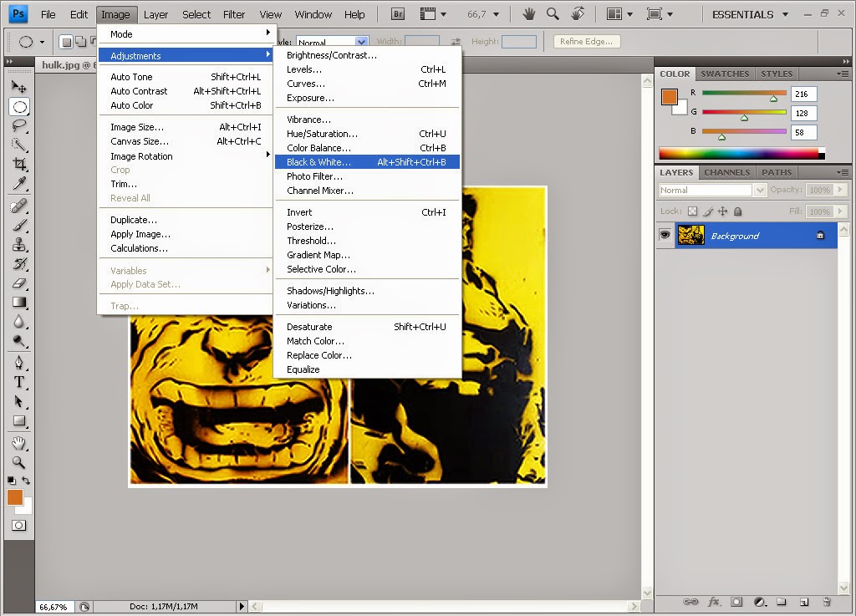Screen dimensions: 856x616
Task: Enable New selection mode button
Action: click(x=66, y=42)
